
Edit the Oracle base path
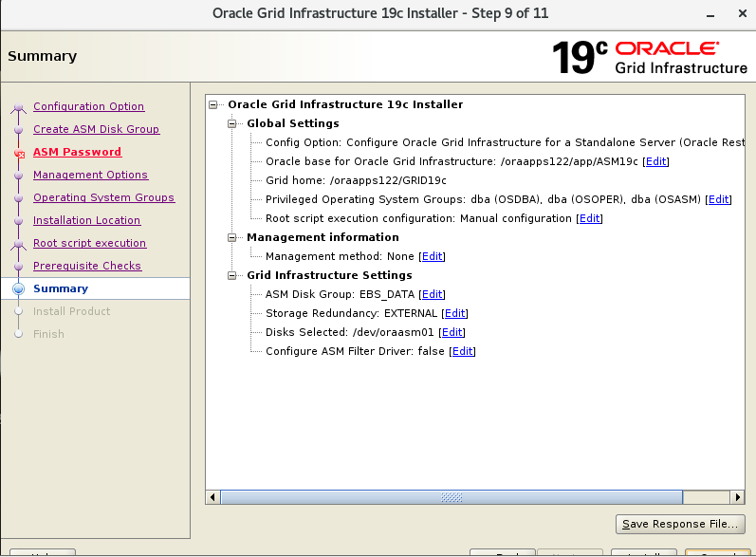point(655,161)
